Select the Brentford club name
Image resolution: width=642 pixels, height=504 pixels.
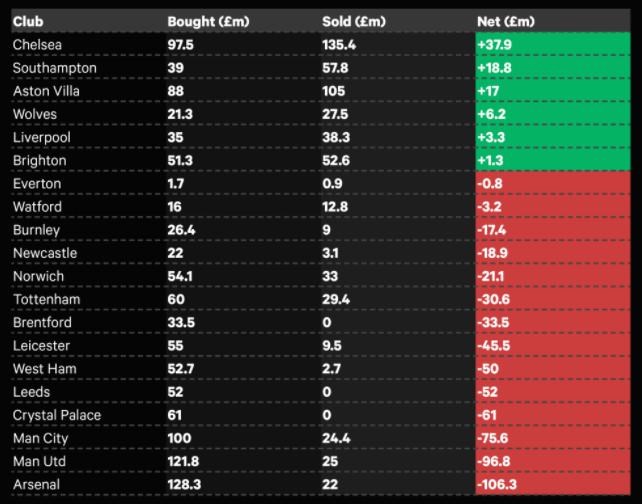(x=42, y=323)
